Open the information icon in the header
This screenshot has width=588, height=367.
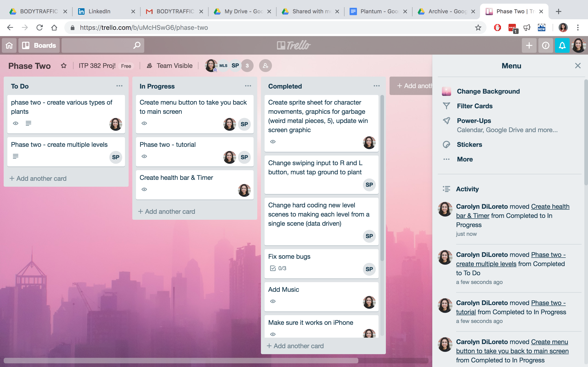(x=546, y=45)
